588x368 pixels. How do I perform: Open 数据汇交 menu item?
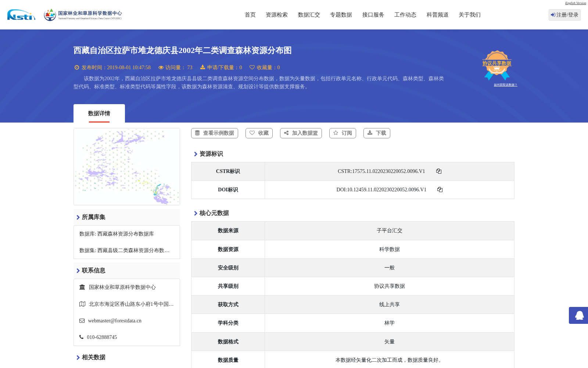pos(309,15)
